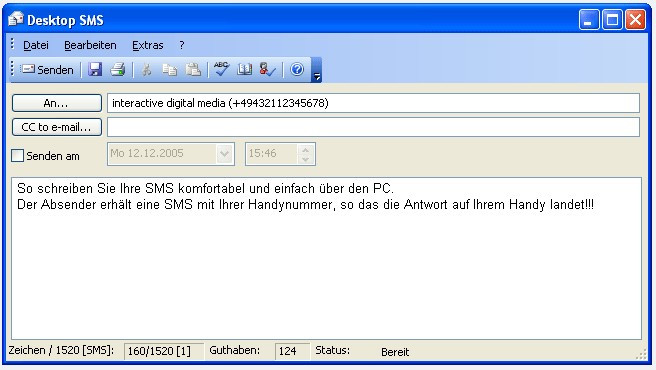Maximize the Desktop SMS window
This screenshot has height=370, width=656.
(612, 20)
